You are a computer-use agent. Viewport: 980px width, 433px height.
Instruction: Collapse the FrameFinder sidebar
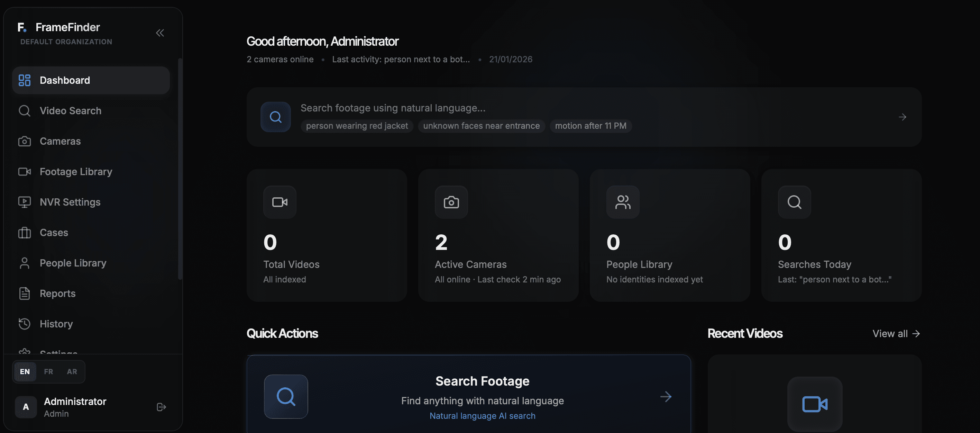160,33
